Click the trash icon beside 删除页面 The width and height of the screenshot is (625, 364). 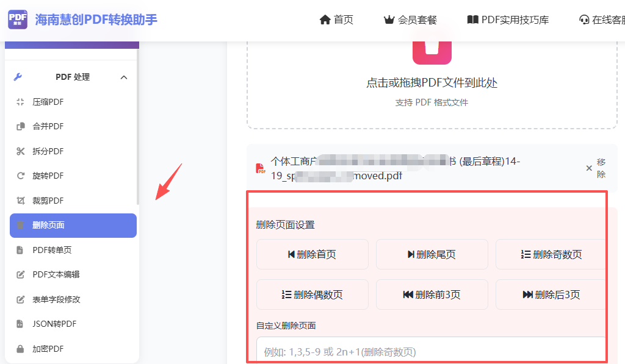20,226
